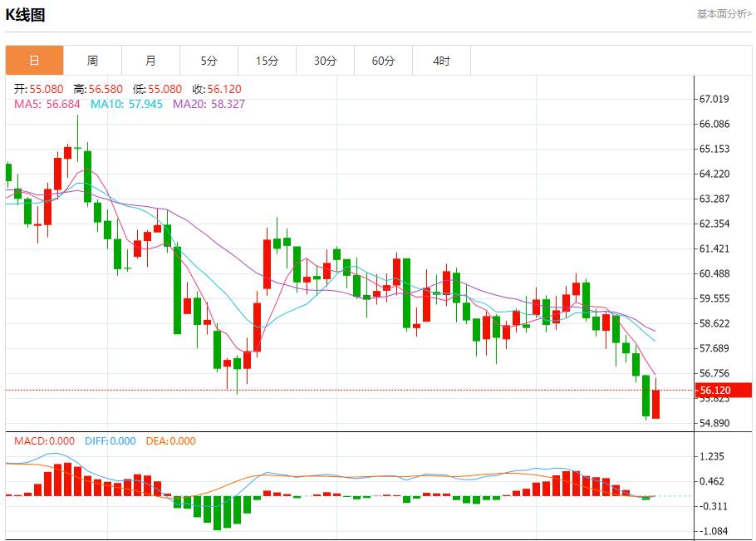756x541 pixels.
Task: Open the 基本面分析 link
Action: point(724,14)
